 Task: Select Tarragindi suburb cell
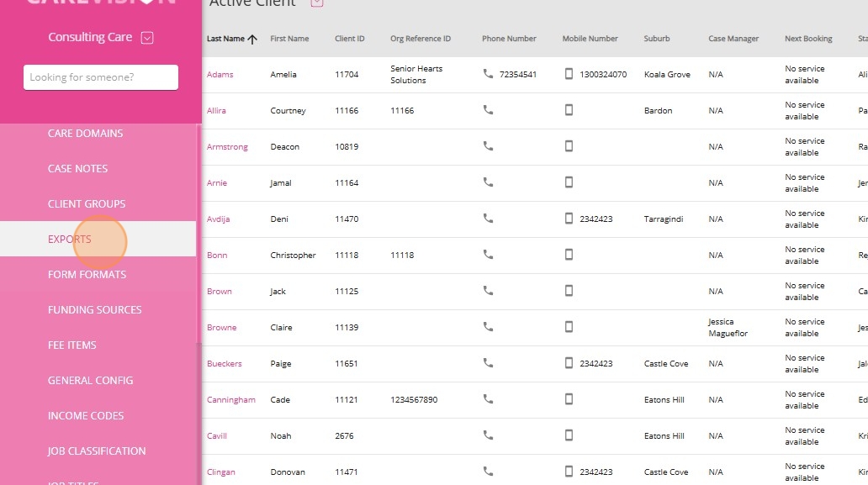click(x=663, y=219)
